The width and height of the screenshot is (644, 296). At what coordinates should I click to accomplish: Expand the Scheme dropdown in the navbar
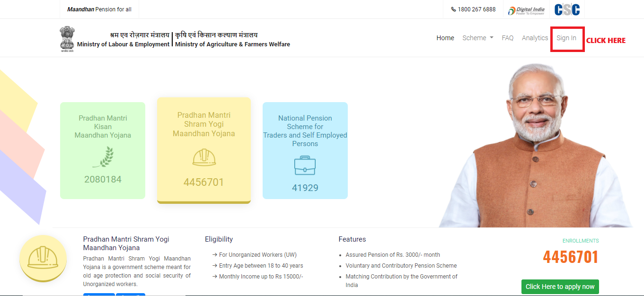[477, 38]
